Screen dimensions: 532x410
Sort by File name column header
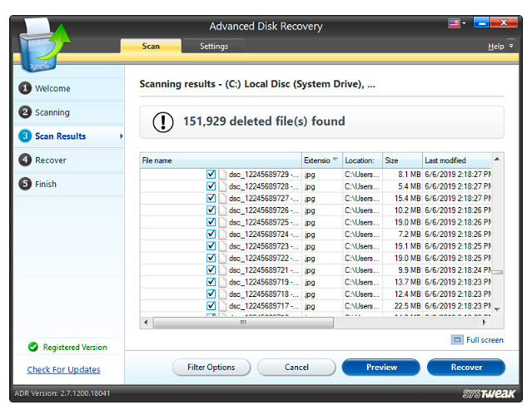(221, 161)
